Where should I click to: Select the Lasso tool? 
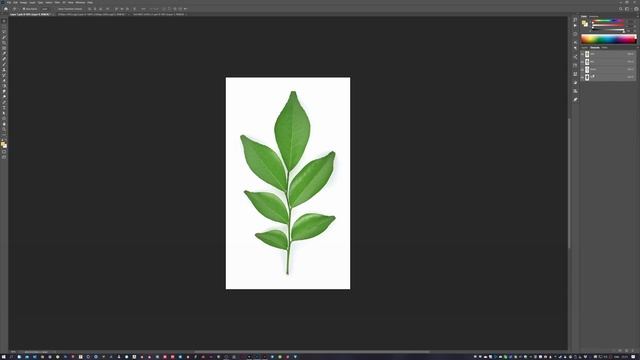pyautogui.click(x=4, y=32)
